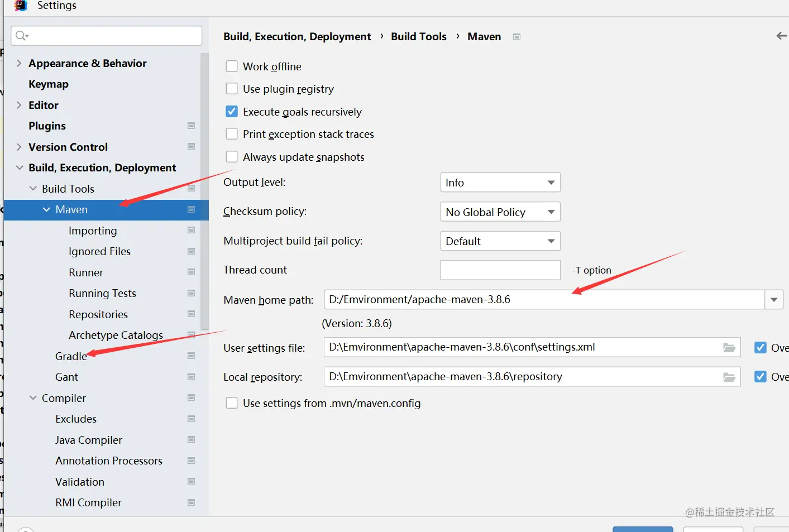Click the project-scope icon on the Java Compiler row
The image size is (789, 532).
(192, 440)
